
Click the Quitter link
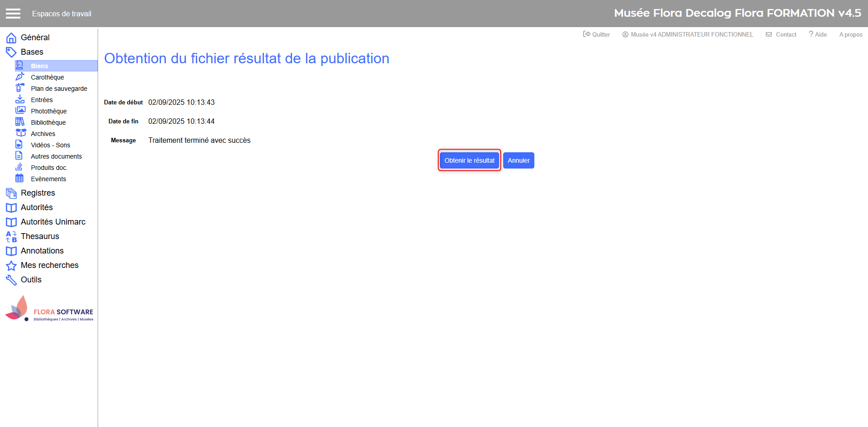pyautogui.click(x=597, y=34)
